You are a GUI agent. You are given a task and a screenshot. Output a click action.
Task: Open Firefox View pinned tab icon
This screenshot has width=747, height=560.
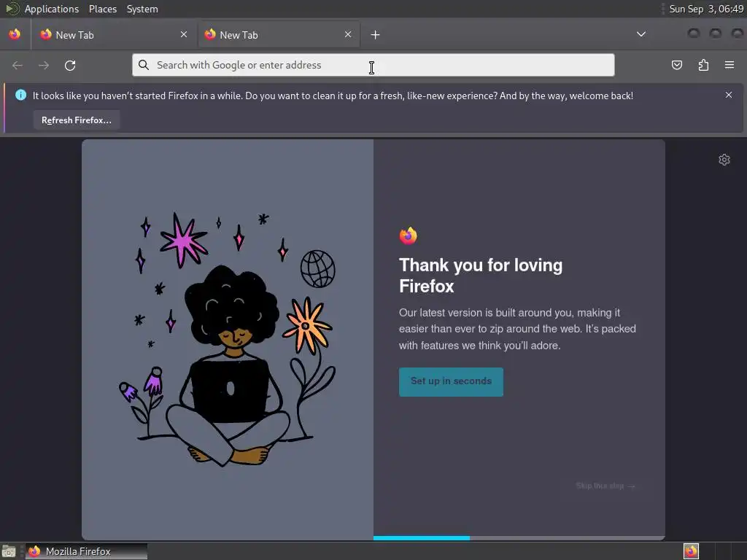coord(15,34)
